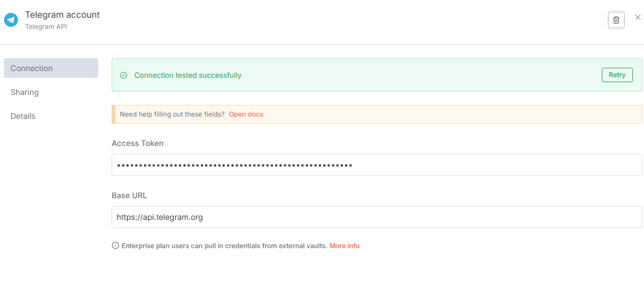The image size is (644, 302).
Task: Click the Base URL input field
Action: [376, 217]
